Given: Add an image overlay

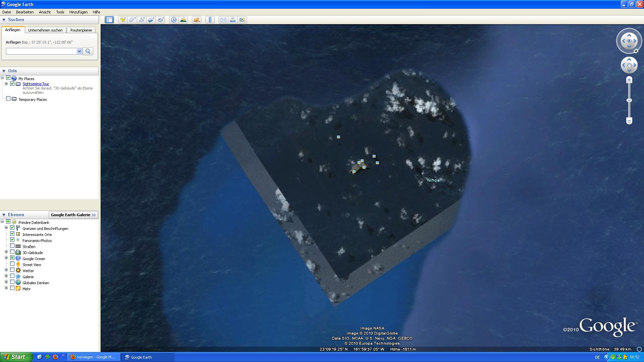Looking at the screenshot, I should pos(151,20).
